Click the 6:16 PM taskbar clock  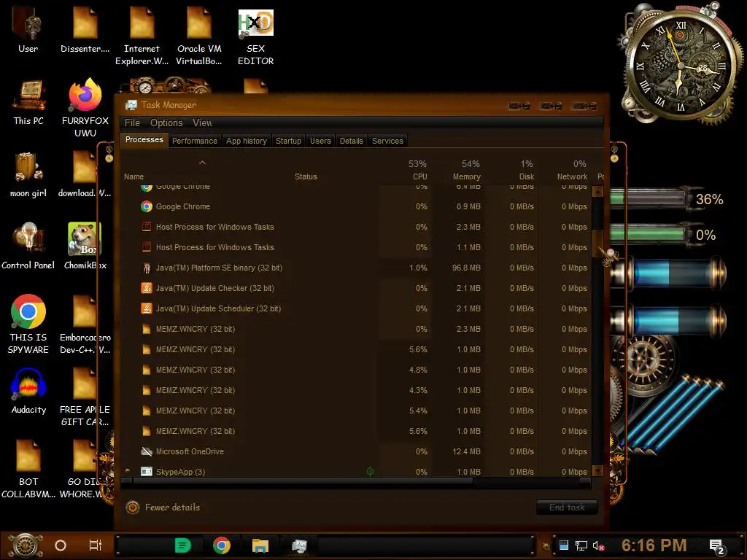click(654, 545)
